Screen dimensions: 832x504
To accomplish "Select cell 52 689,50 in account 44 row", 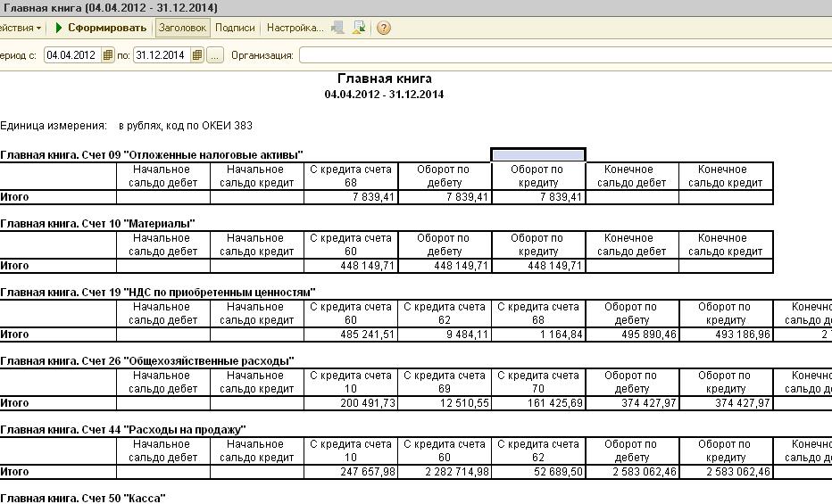I will [538, 472].
